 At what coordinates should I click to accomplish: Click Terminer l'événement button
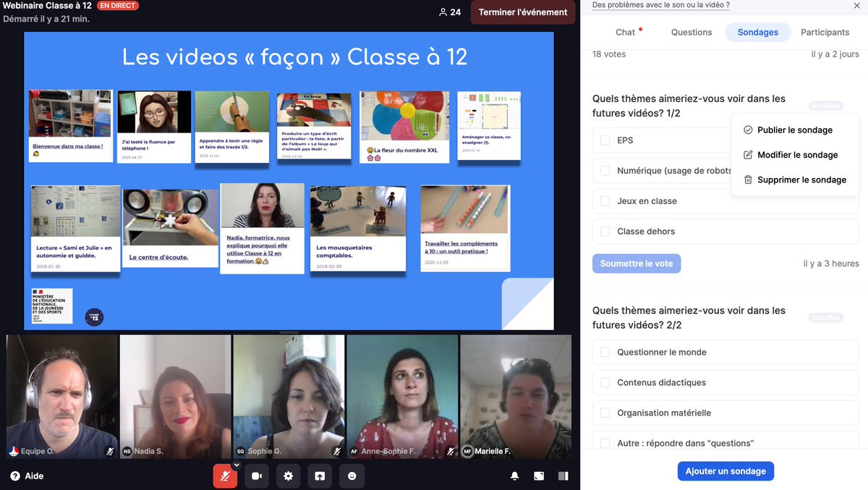[x=523, y=12]
